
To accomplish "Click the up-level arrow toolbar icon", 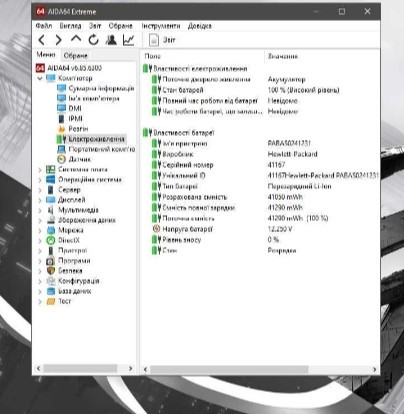I will 76,39.
